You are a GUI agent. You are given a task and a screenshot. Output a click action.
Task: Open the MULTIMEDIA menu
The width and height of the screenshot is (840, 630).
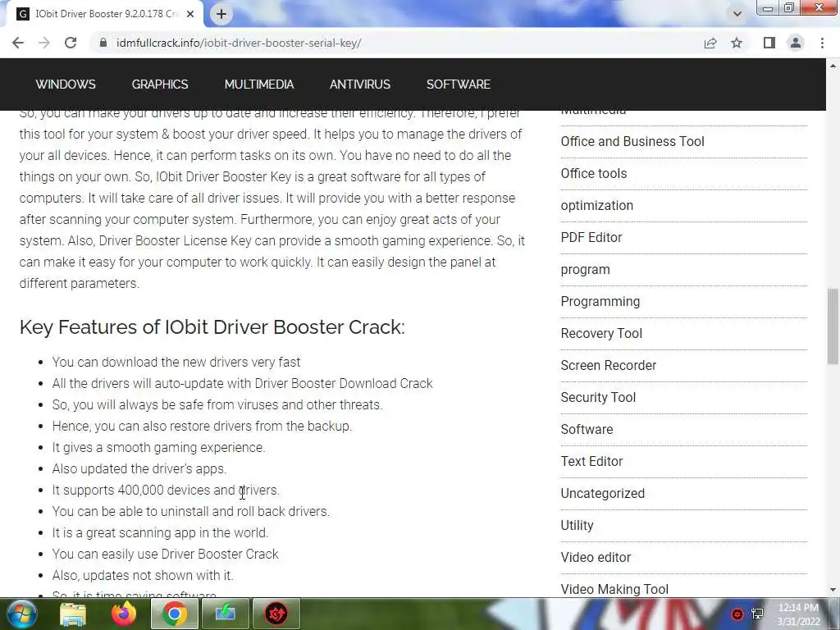point(258,84)
